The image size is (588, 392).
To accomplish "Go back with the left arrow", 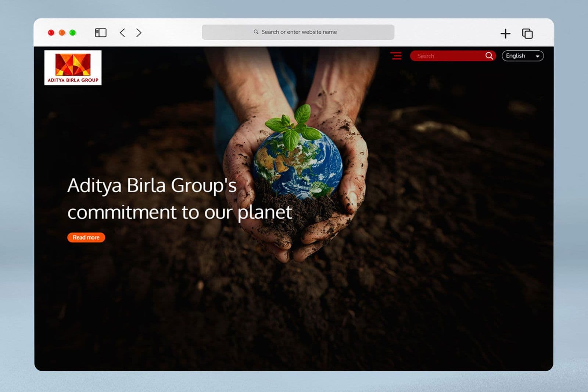I will coord(122,33).
